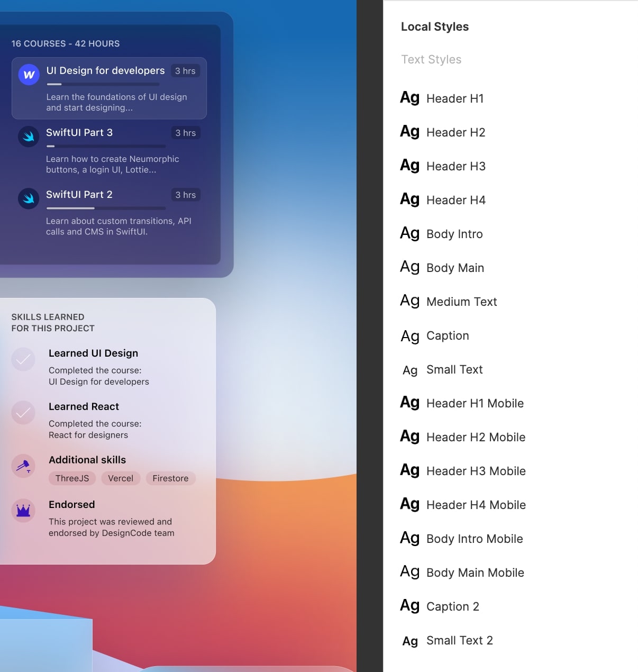Click the Text Styles section label

coord(431,59)
